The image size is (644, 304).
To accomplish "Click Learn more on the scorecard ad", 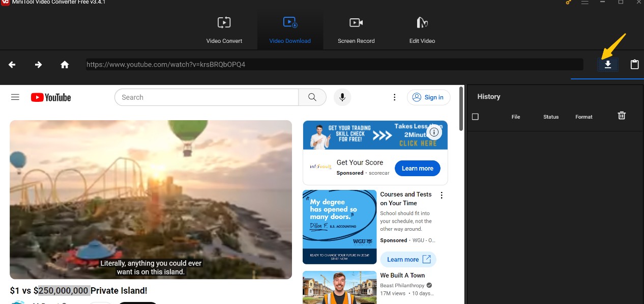I will coord(417,168).
